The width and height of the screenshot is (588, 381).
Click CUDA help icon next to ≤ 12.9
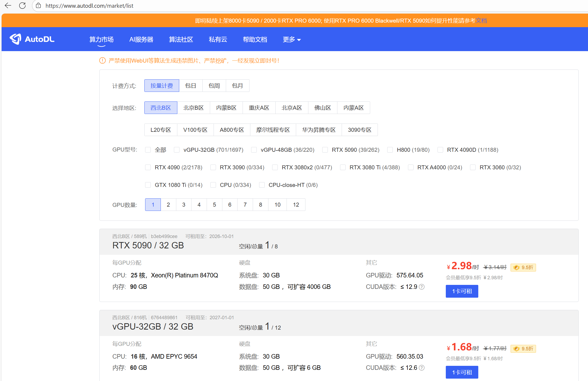point(422,287)
